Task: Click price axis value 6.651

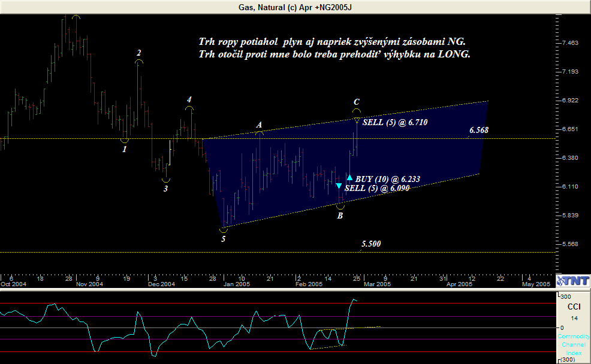Action: point(570,129)
